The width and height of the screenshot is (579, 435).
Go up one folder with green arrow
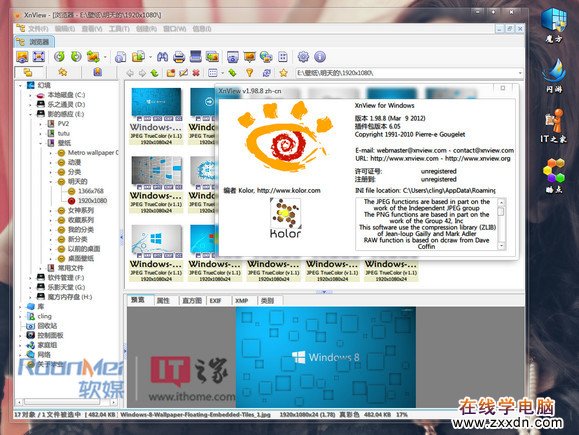tap(154, 73)
